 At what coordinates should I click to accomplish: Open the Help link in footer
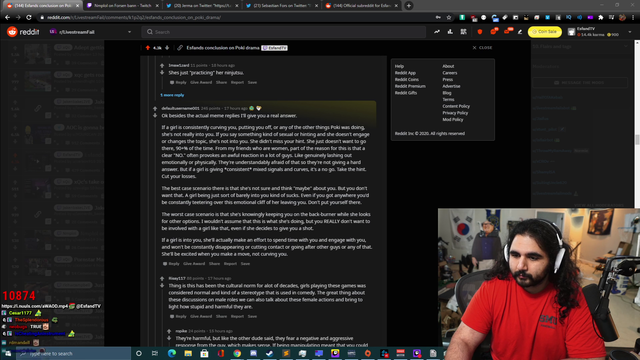399,66
